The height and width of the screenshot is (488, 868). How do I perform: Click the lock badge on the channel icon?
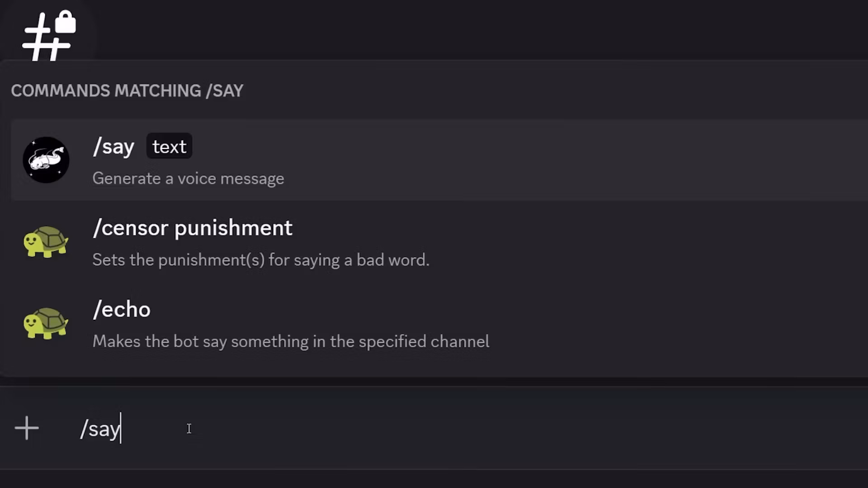point(66,20)
